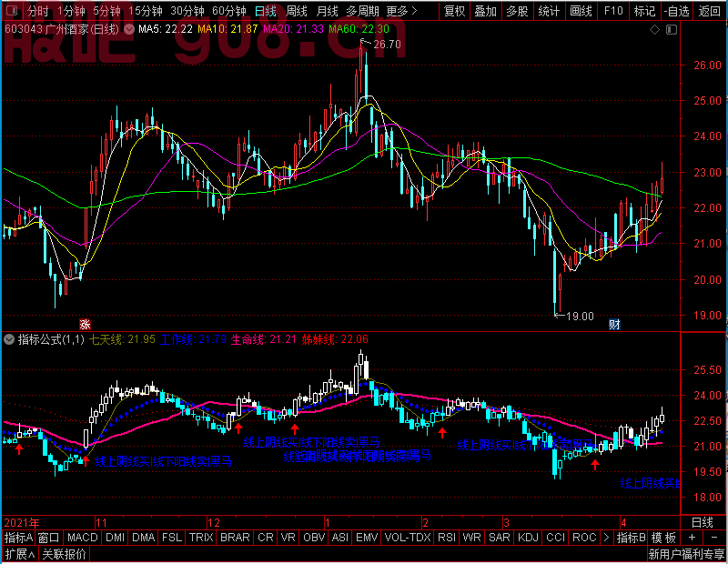The width and height of the screenshot is (728, 564).
Task: Select the TRIX indicator
Action: (201, 538)
